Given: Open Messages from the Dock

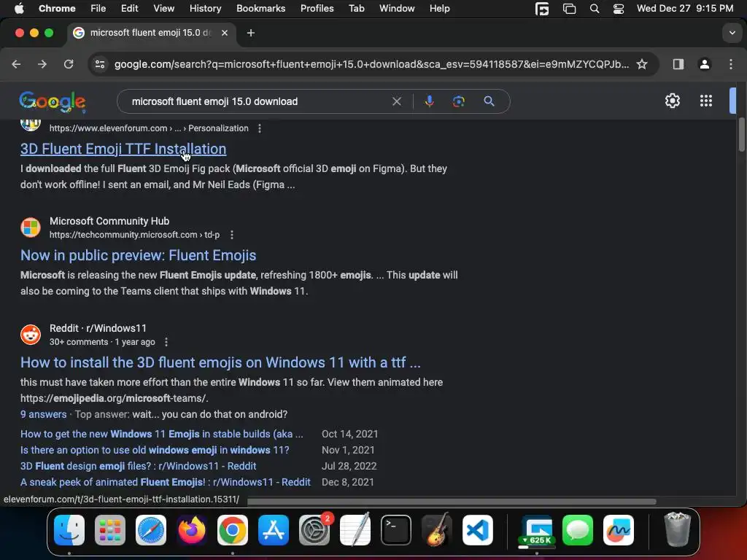Looking at the screenshot, I should [578, 530].
